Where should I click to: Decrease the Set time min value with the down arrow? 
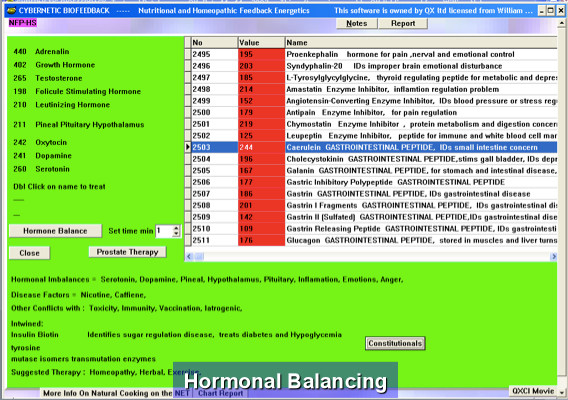[x=176, y=234]
